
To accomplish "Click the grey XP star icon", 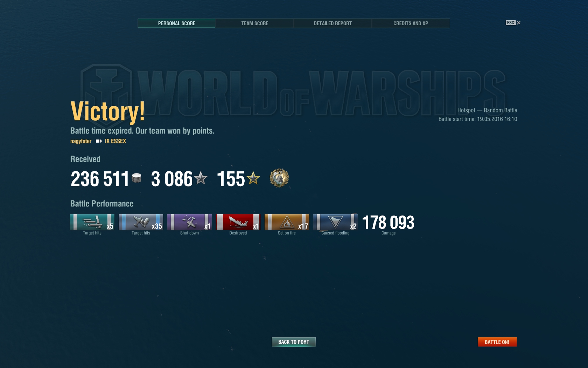I will coord(201,178).
